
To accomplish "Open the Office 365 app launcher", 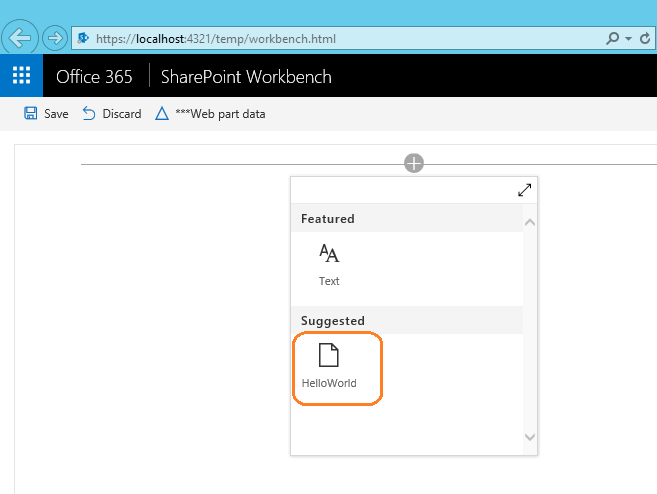I will pyautogui.click(x=21, y=76).
